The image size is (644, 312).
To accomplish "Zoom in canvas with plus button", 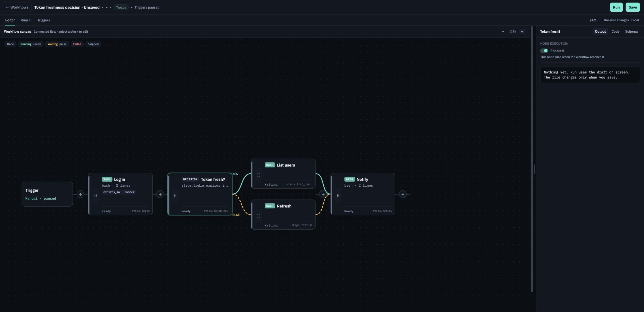I will coord(522,32).
